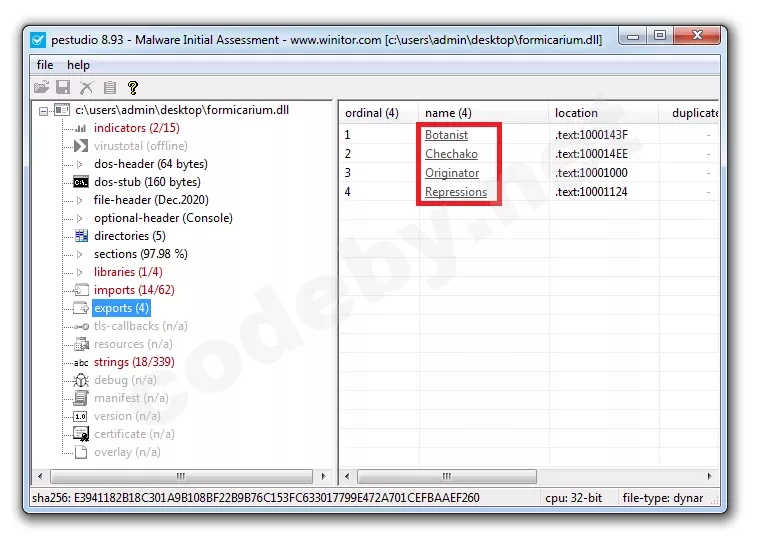
Task: Click location cell .text:10001000
Action: [x=591, y=173]
